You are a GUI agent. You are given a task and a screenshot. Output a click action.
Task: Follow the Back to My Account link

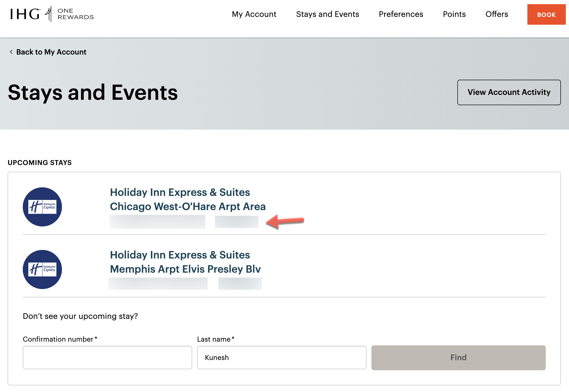tap(51, 52)
